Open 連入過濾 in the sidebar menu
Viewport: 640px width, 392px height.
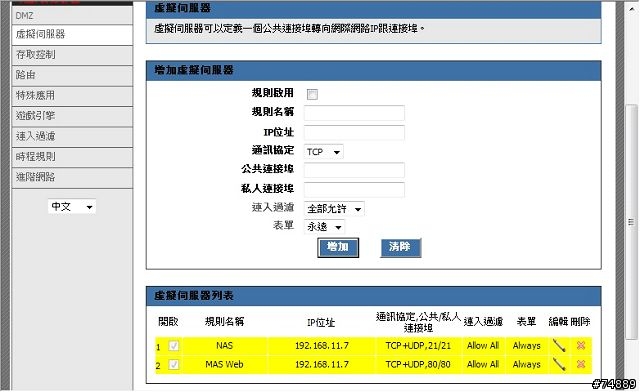pos(72,137)
